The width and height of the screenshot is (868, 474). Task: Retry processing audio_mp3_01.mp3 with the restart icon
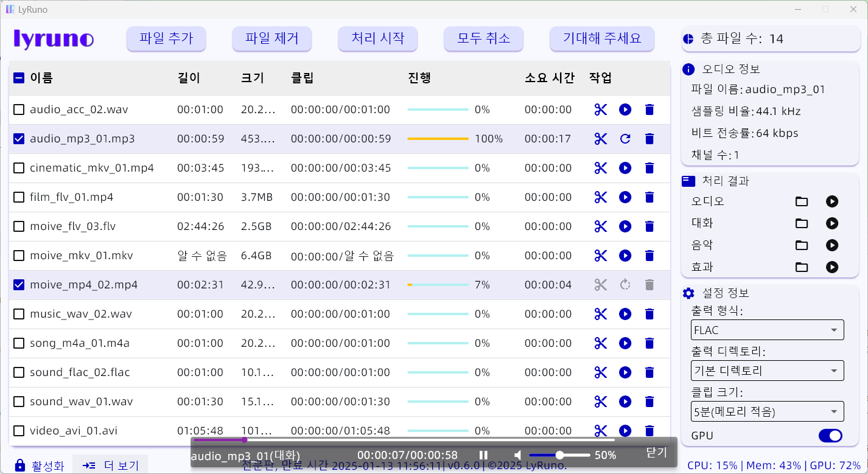coord(625,138)
